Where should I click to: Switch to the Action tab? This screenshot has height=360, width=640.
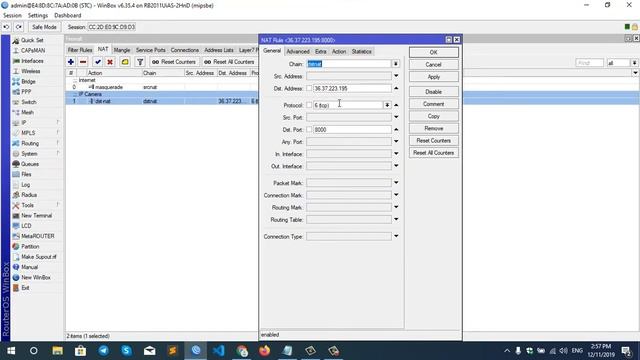point(339,51)
